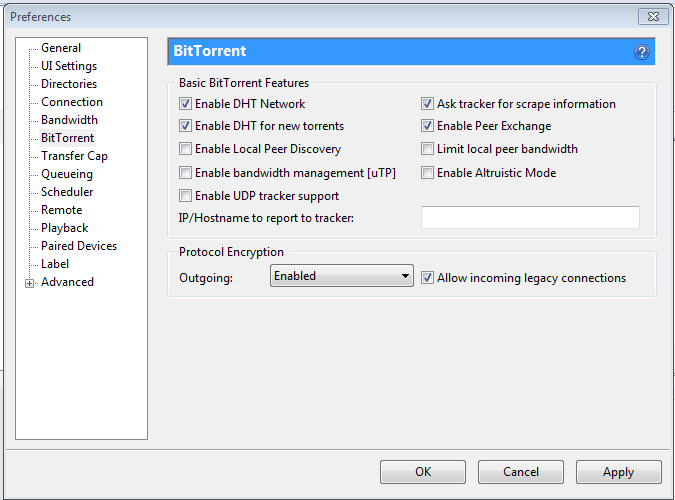Toggle Ask tracker for scrape information
675x500 pixels.
point(427,104)
